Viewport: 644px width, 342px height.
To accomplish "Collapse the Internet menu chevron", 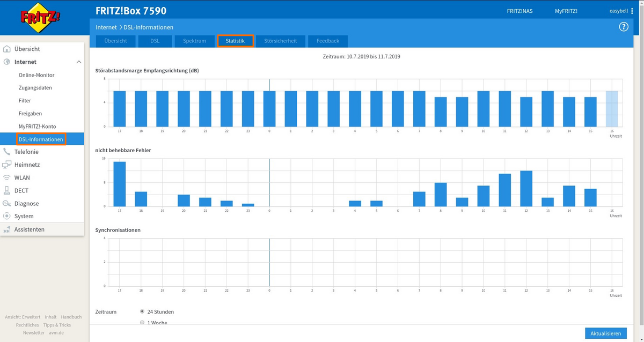I will (79, 62).
